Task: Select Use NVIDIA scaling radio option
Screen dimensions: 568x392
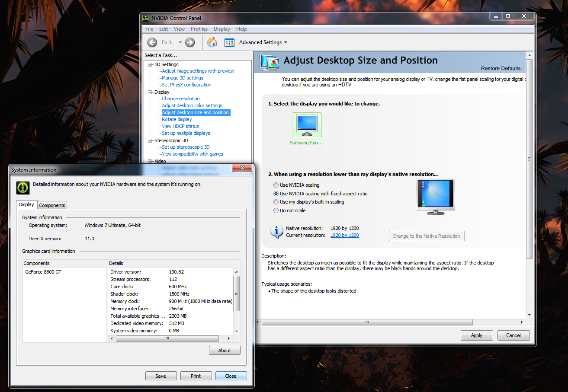Action: tap(276, 185)
